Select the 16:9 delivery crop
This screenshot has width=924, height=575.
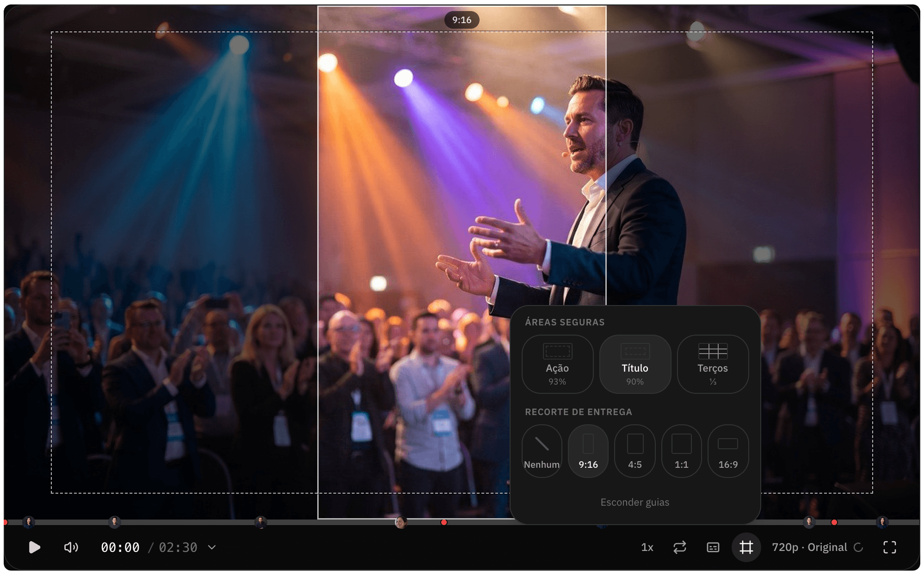(728, 451)
